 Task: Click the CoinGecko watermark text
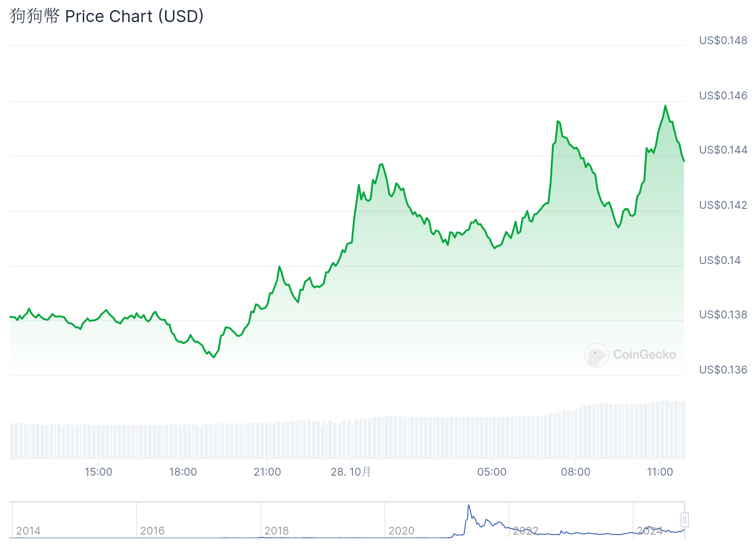(644, 355)
